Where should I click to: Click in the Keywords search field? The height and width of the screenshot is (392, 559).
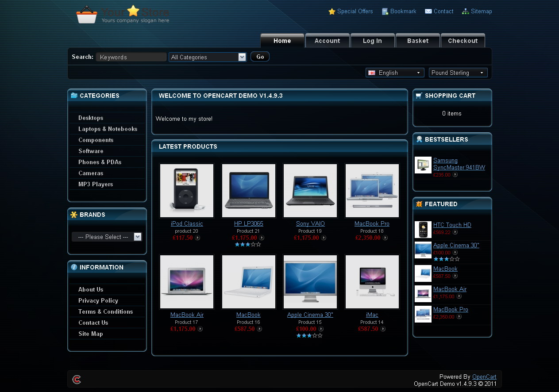[131, 57]
